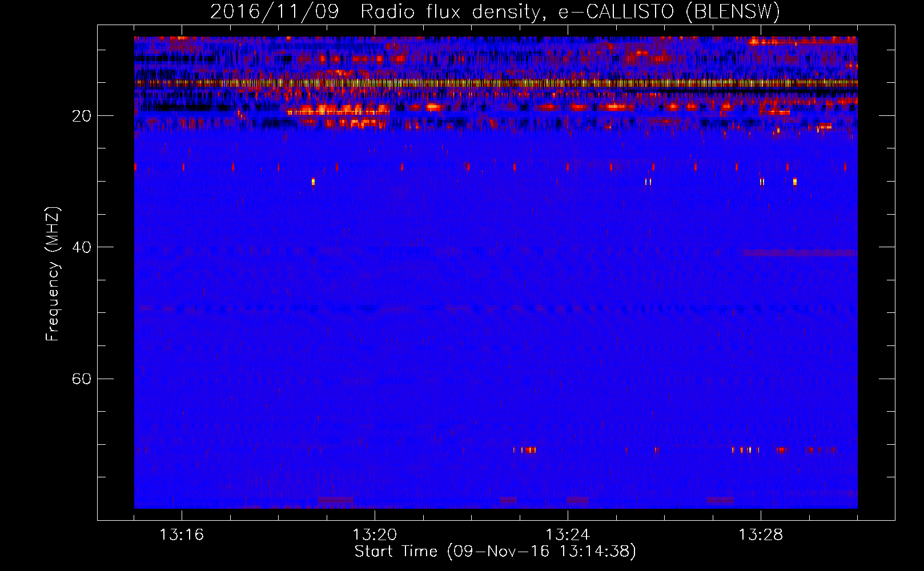Click the date "2016/11/09" in the title

(x=275, y=11)
